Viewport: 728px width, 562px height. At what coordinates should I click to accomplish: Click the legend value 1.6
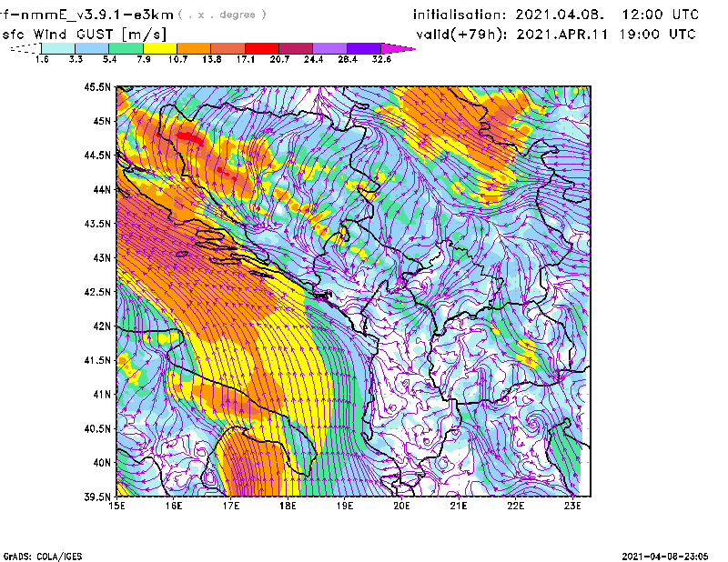[x=42, y=59]
